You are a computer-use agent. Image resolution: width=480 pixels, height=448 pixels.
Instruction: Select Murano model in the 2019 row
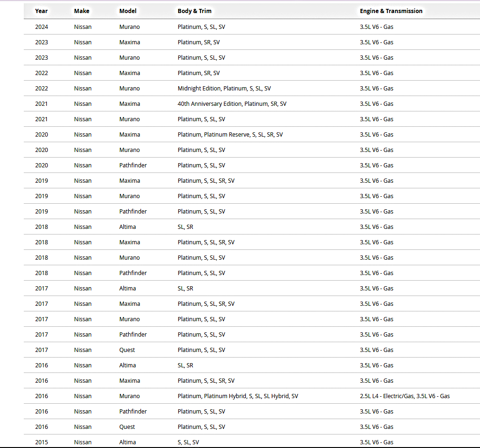click(130, 196)
